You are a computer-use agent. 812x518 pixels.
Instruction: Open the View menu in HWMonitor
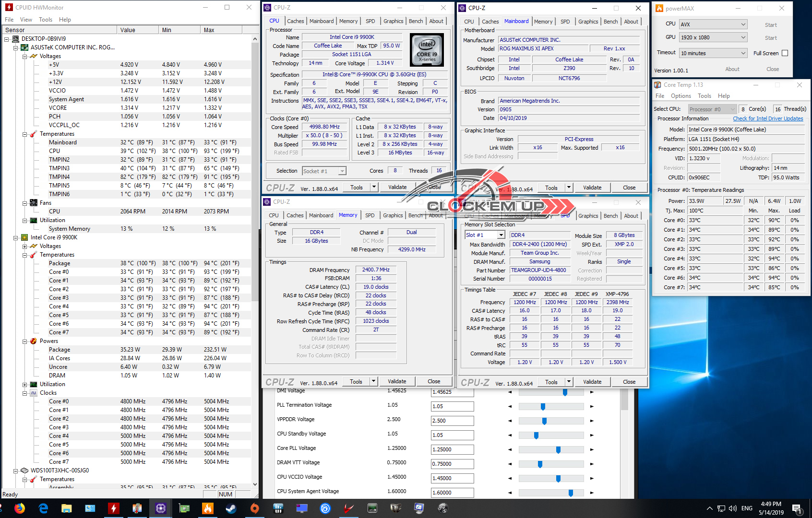pyautogui.click(x=26, y=20)
